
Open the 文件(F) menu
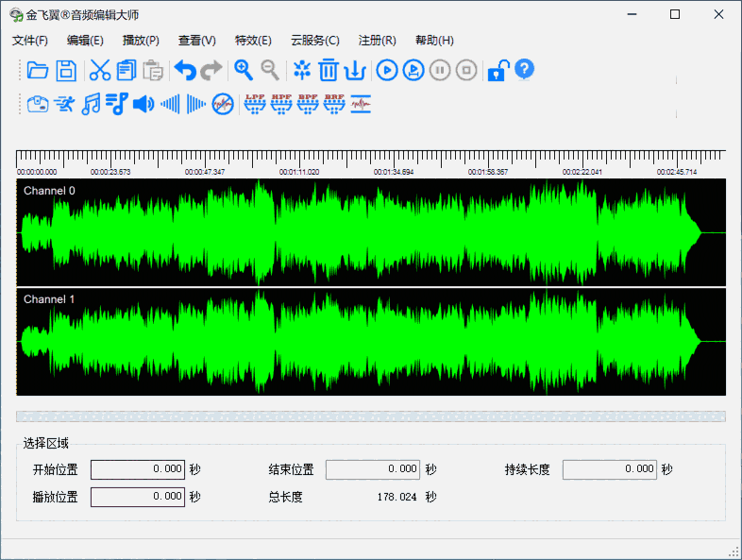point(30,41)
